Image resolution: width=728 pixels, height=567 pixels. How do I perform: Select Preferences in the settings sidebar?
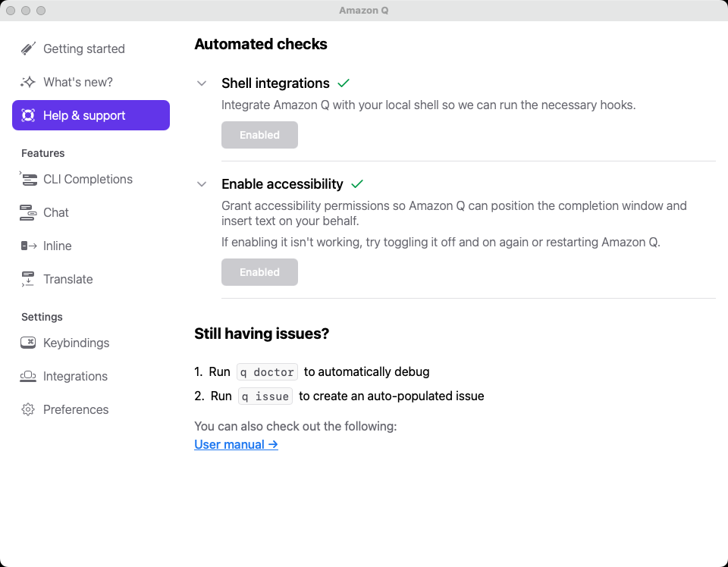click(76, 409)
